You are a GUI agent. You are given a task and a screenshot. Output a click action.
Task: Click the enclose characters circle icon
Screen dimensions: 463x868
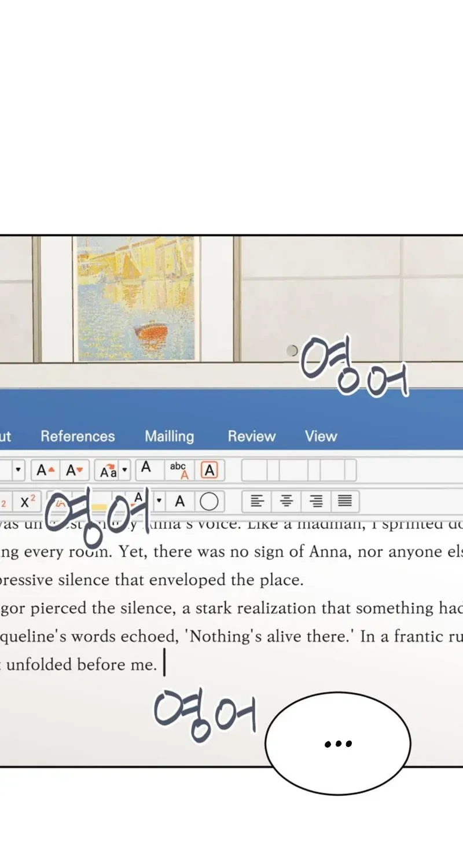(209, 501)
